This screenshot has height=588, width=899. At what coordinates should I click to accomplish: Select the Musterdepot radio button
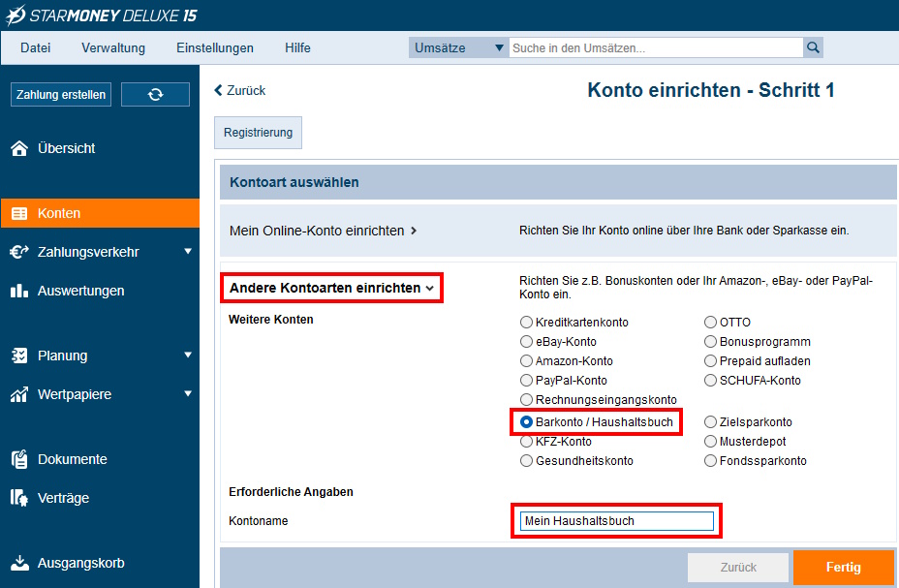[x=711, y=442]
